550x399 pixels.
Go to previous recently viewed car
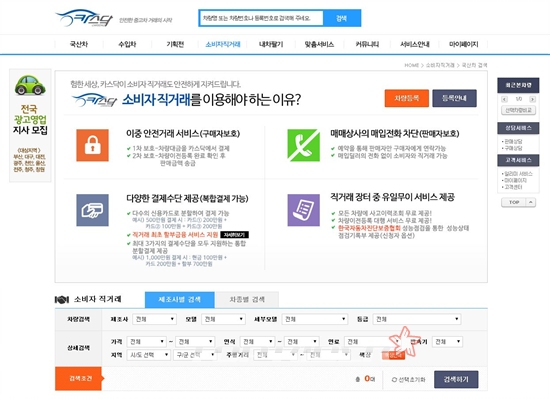[504, 99]
